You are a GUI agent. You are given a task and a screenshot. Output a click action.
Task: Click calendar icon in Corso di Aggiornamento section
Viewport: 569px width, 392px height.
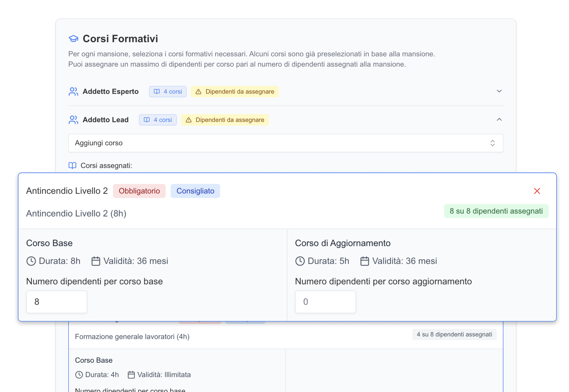(364, 261)
